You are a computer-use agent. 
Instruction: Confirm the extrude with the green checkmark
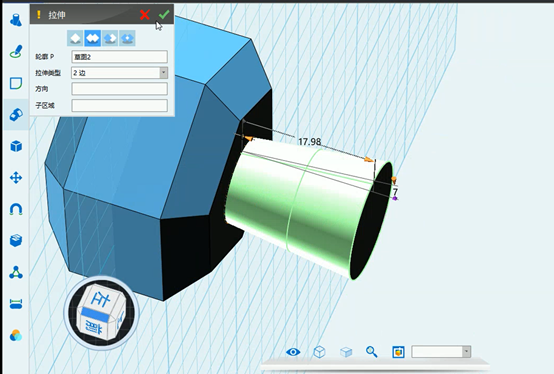[164, 14]
